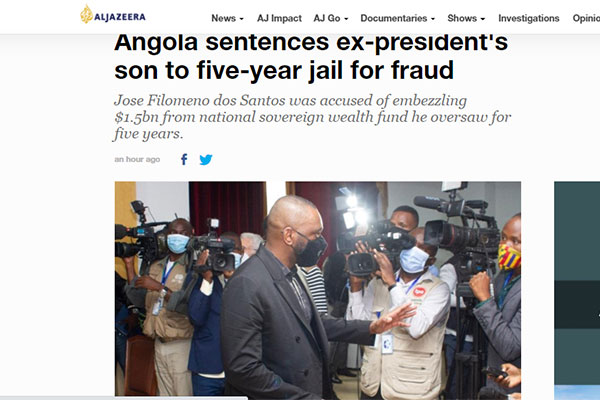This screenshot has height=400, width=600.
Task: Open the main article photo of cameramen
Action: pos(318,289)
